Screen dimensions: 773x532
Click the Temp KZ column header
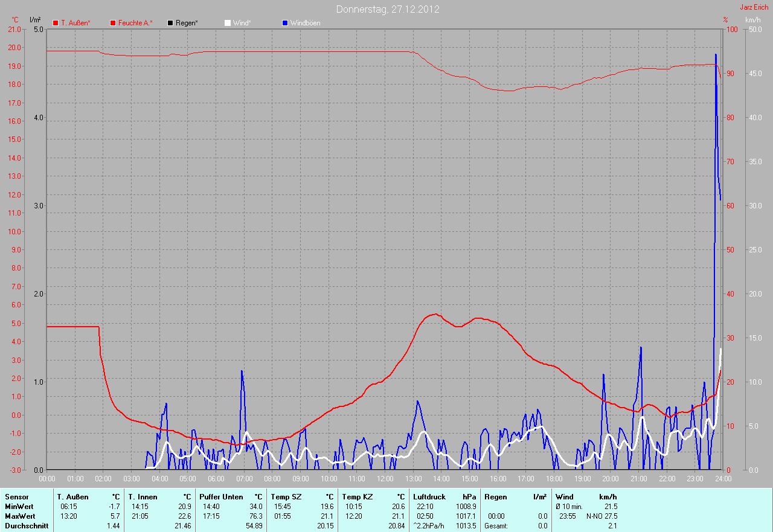[x=359, y=497]
